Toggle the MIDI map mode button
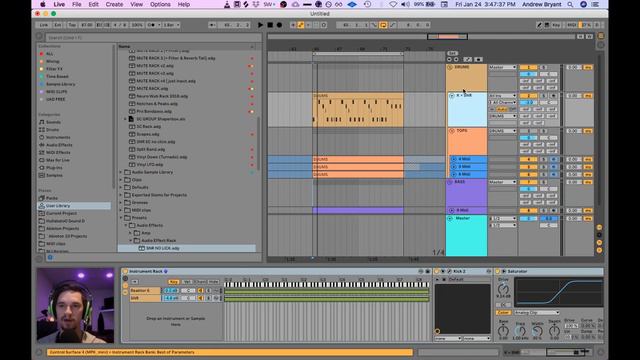640x360 pixels. click(x=571, y=25)
